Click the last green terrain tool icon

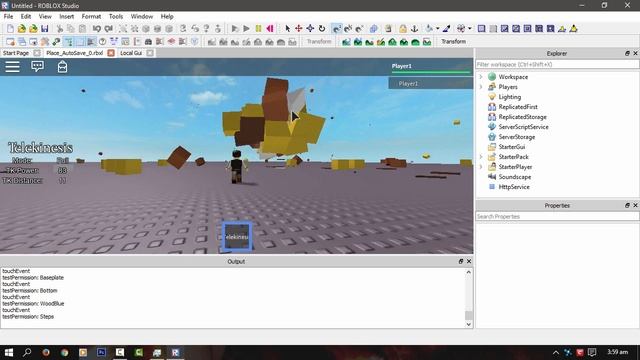427,42
